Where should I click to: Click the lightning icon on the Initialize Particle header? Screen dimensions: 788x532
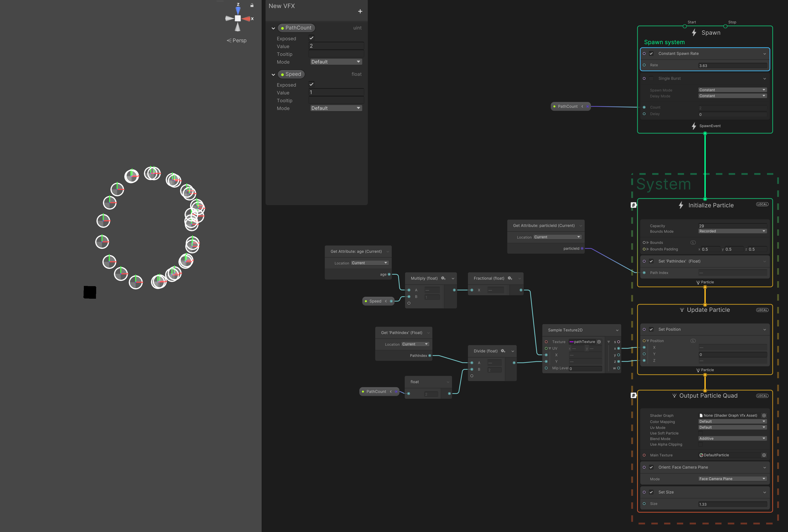click(x=681, y=205)
